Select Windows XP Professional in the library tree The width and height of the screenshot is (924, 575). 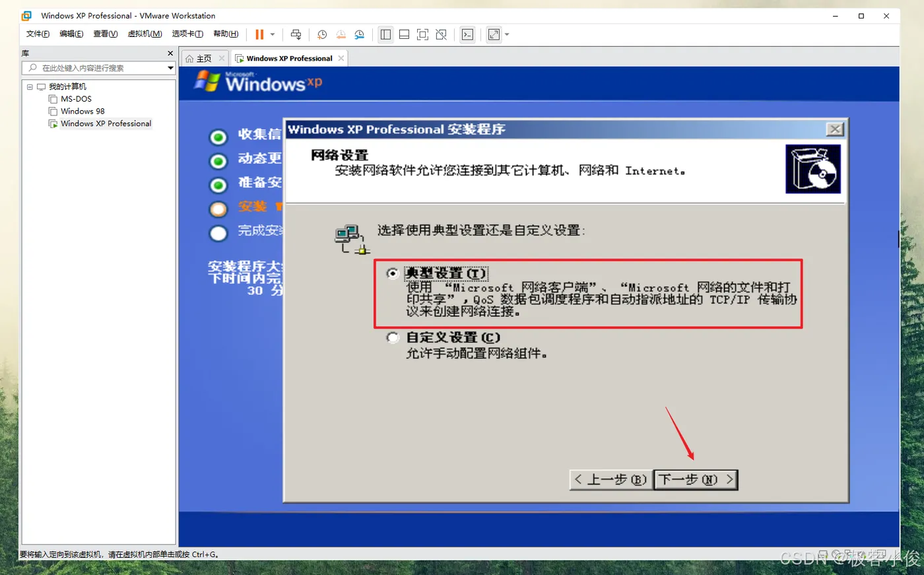(x=106, y=123)
